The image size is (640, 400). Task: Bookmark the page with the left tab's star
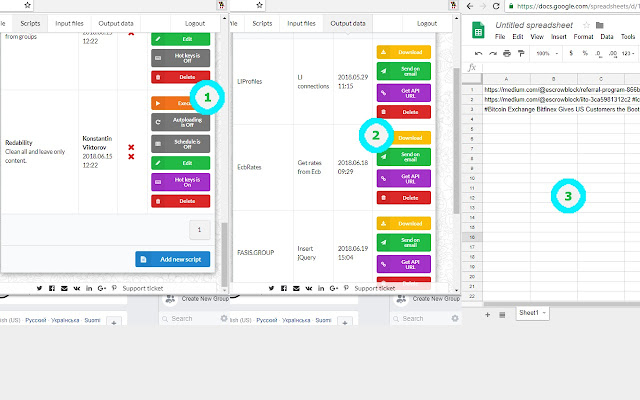[x=27, y=5]
